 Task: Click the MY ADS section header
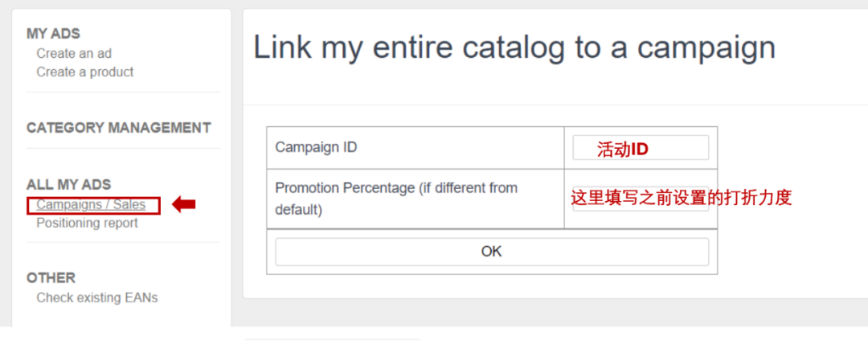pos(53,34)
